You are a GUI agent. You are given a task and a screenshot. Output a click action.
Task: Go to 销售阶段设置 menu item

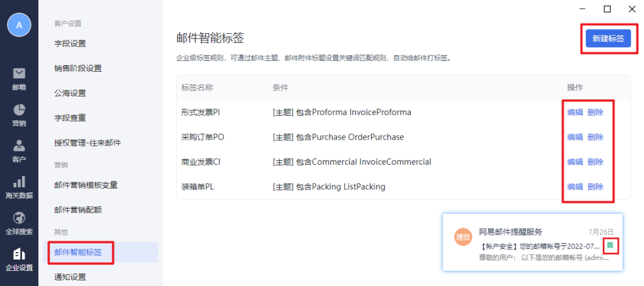click(78, 68)
